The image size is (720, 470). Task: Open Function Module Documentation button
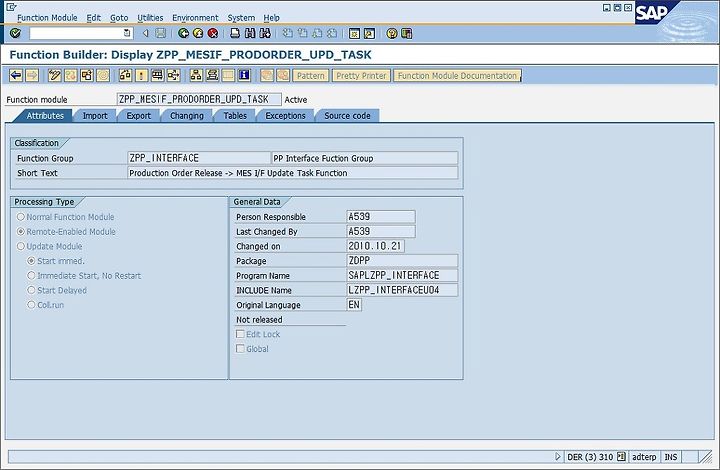coord(457,76)
